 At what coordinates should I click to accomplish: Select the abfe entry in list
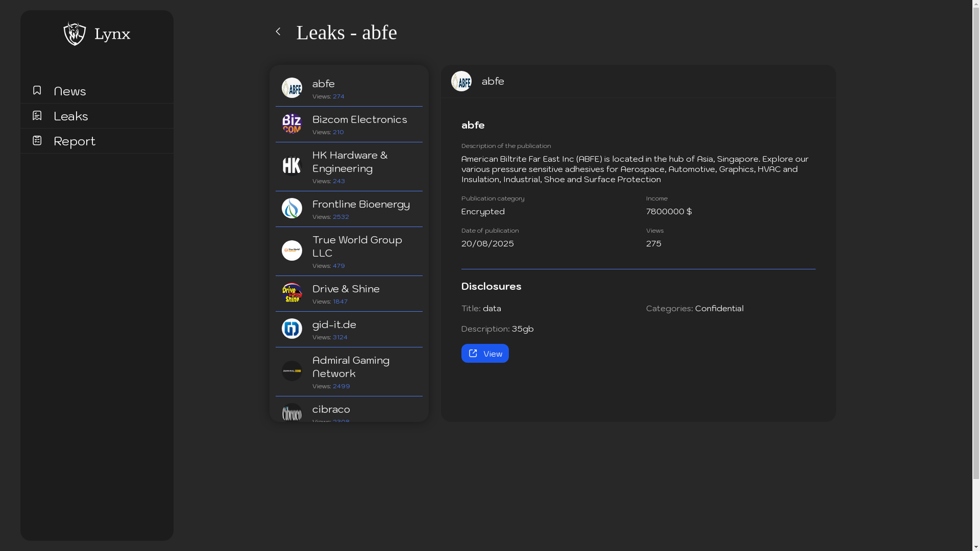click(x=324, y=84)
